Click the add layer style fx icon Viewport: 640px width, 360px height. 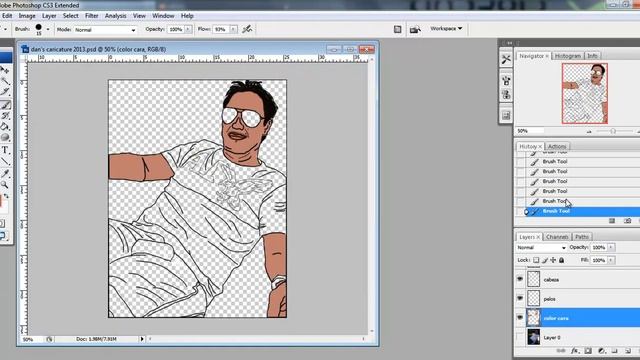point(574,351)
